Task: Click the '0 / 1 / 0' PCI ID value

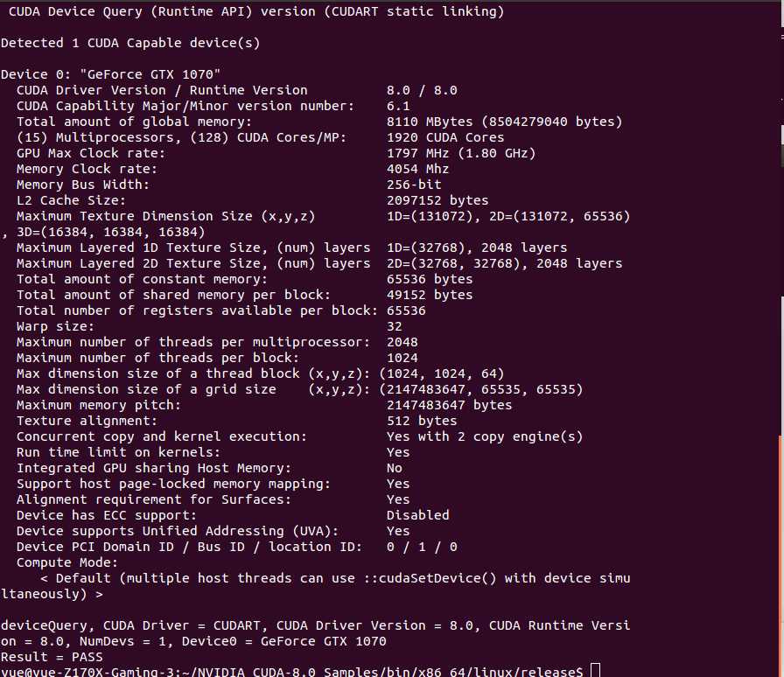Action: 422,547
